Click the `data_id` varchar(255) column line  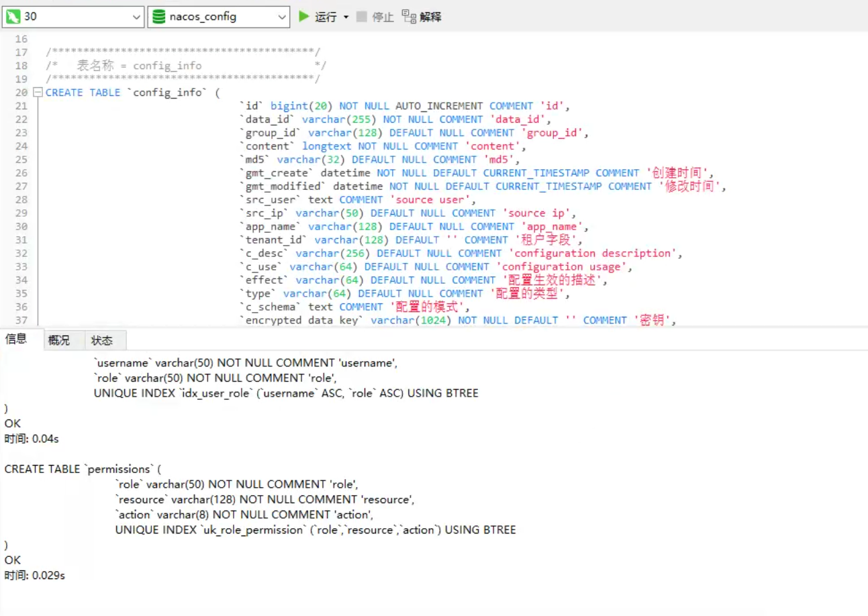[x=395, y=119]
